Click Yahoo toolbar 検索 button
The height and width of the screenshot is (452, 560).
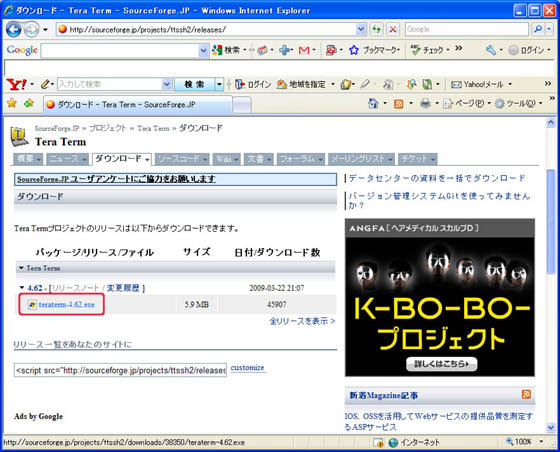pos(194,84)
